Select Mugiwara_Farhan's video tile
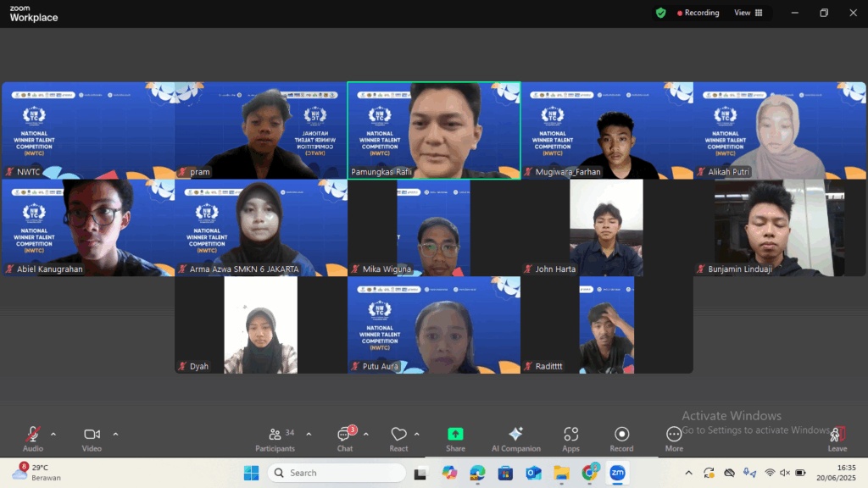868x488 pixels. pos(607,130)
